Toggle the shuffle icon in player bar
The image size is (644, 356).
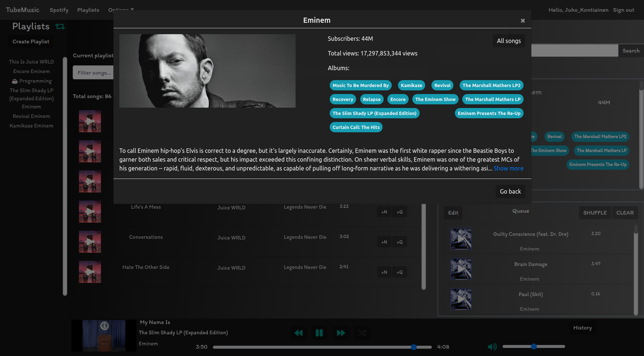coord(362,333)
